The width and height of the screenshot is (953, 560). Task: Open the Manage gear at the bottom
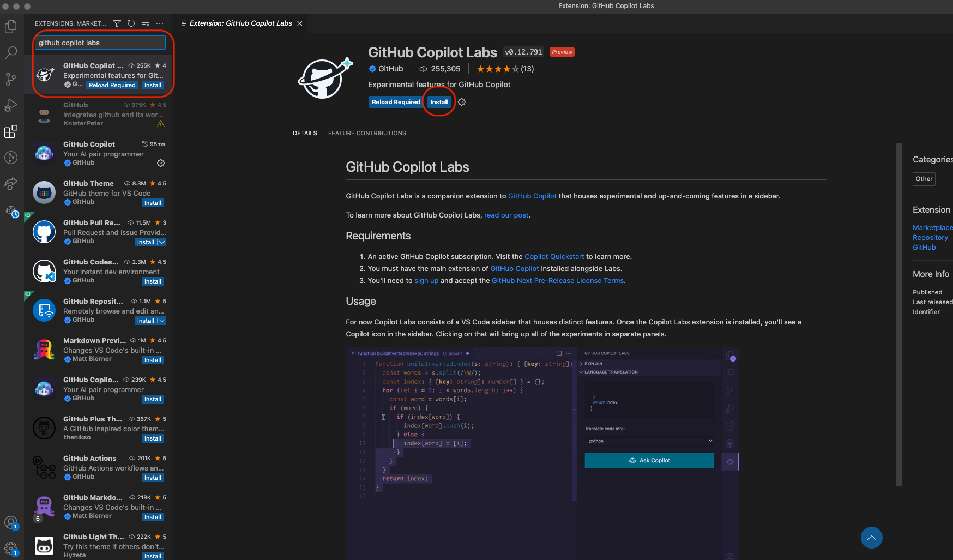tap(10, 548)
